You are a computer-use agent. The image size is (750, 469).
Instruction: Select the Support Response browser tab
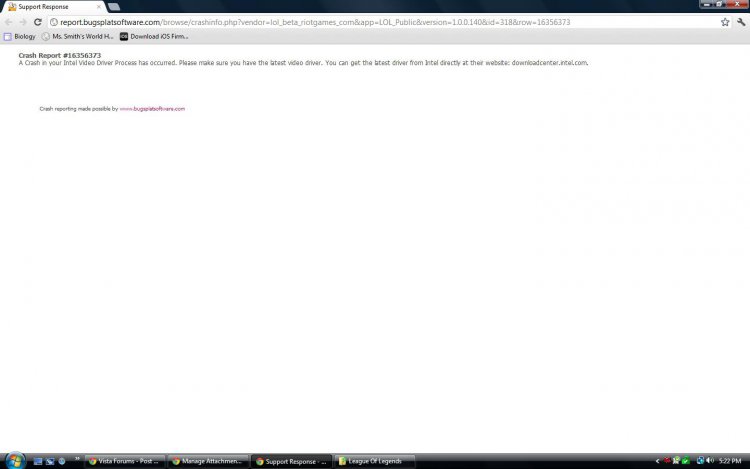click(53, 7)
